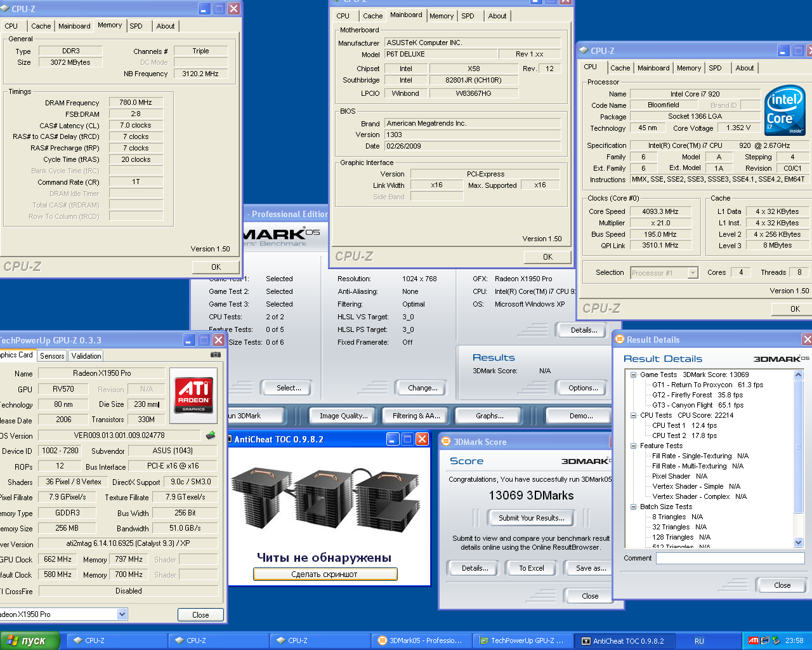Click the Save as button

tap(590, 568)
